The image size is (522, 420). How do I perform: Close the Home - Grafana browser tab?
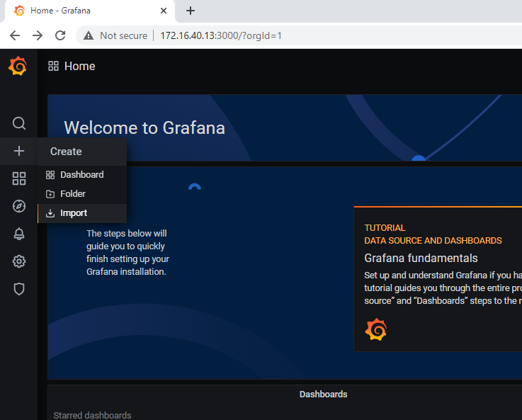[x=164, y=11]
